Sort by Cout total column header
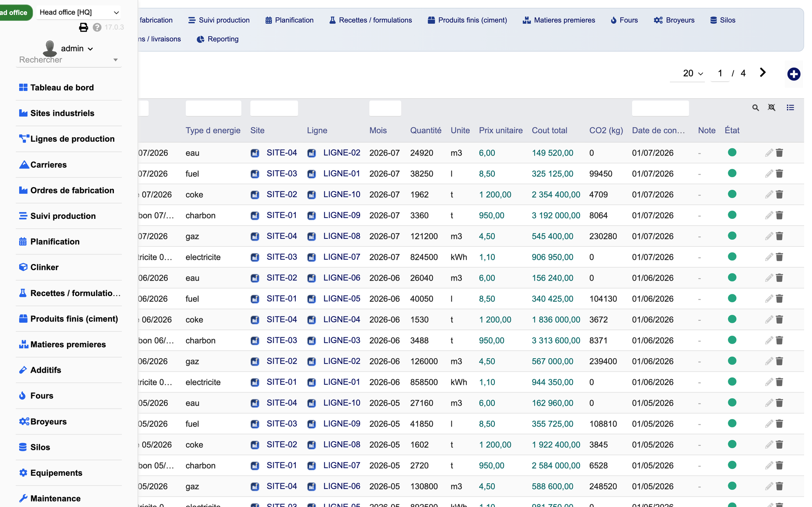 [550, 131]
